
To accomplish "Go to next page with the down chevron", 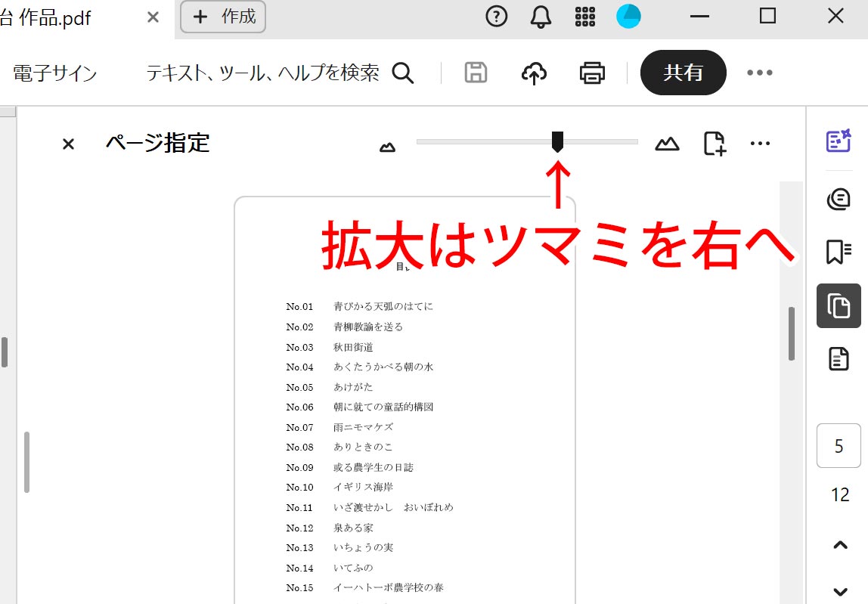I will tap(839, 590).
